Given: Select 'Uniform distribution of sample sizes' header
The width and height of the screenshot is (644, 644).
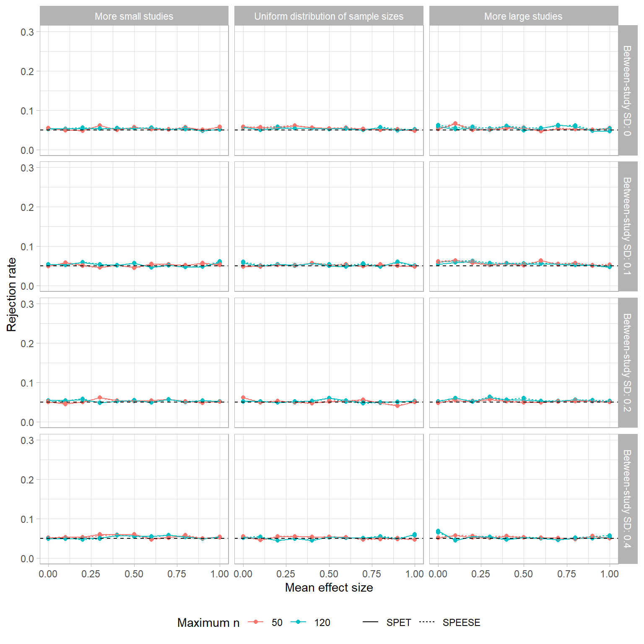Looking at the screenshot, I should pyautogui.click(x=329, y=16).
